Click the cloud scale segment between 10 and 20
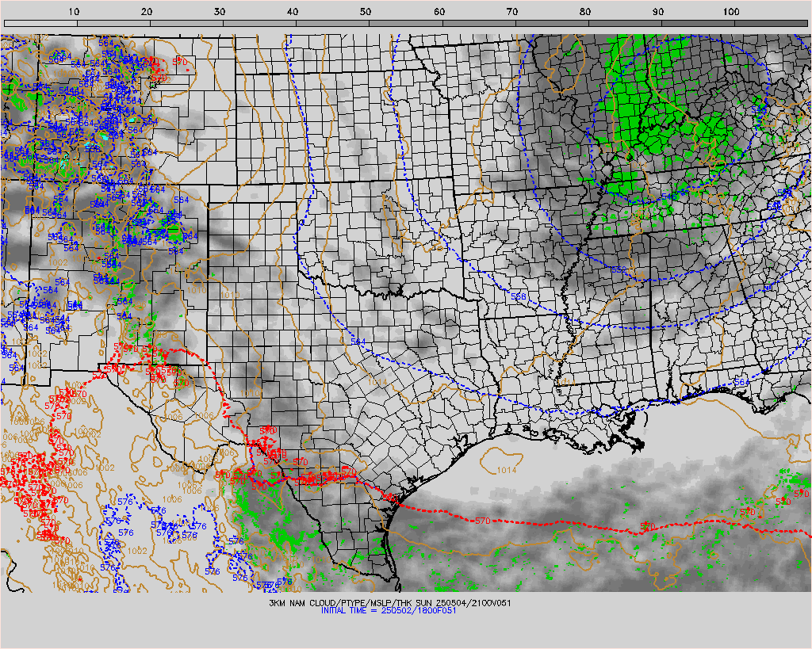 (x=114, y=23)
